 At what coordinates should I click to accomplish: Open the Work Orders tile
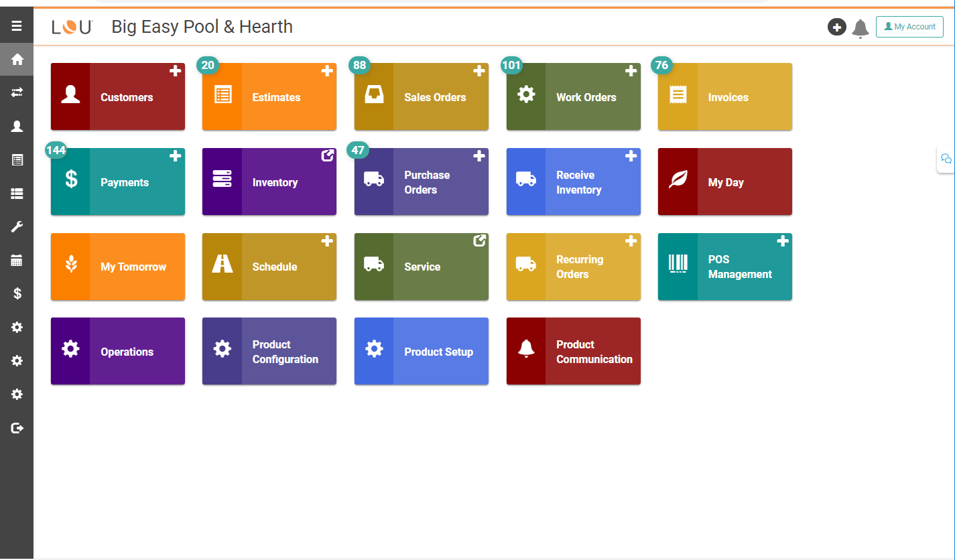point(573,97)
